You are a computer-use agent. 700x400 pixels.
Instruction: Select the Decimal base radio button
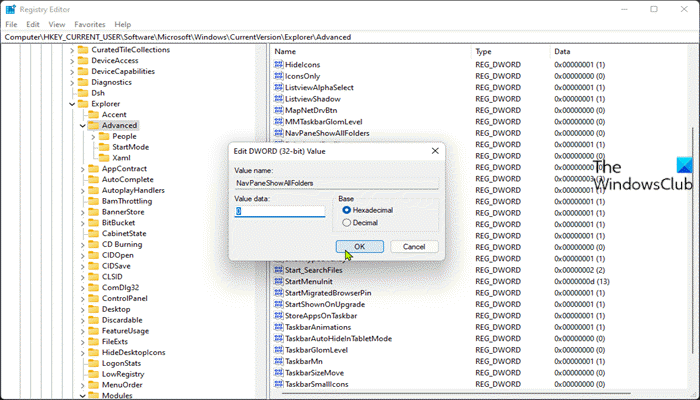pos(346,222)
